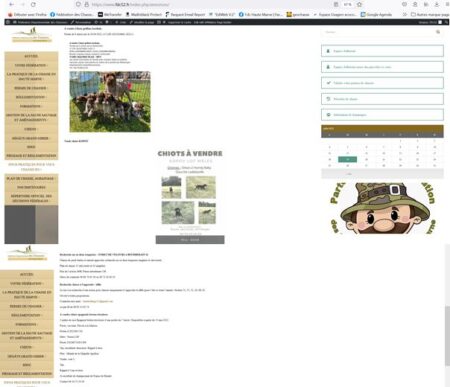Bookmark this page with the star icon
The height and width of the screenshot is (387, 450).
point(359,4)
